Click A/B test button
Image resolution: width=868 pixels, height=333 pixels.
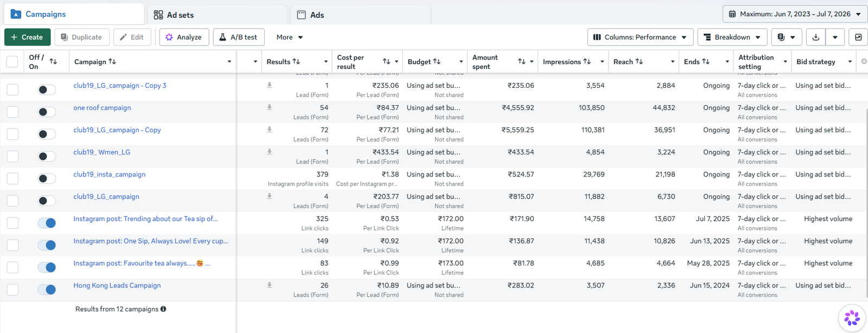(239, 37)
